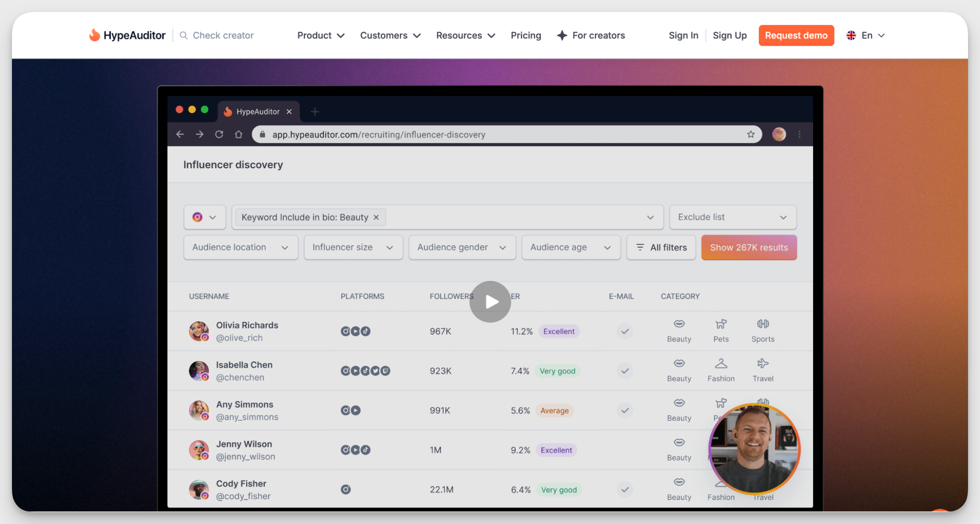
Task: Click Show 267K results button
Action: (749, 247)
